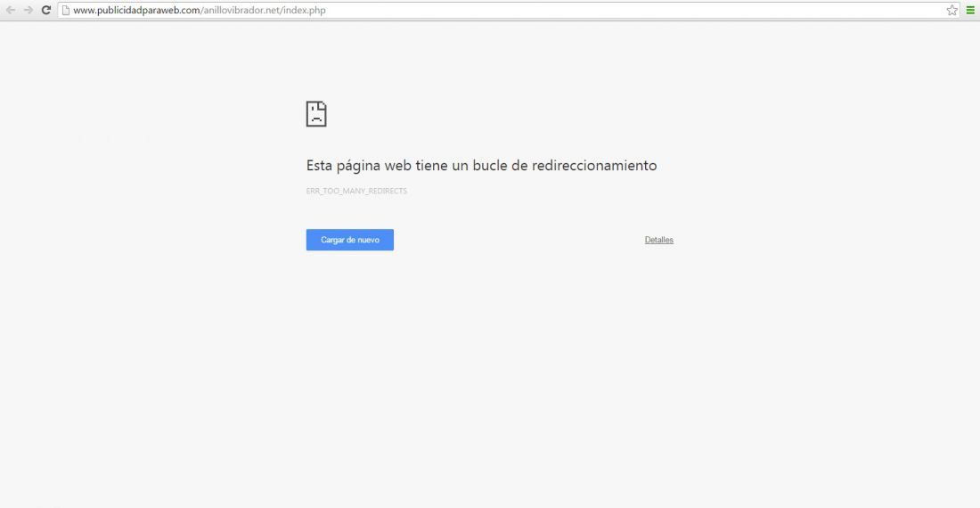Click the browser forward arrow
Image resolution: width=980 pixels, height=508 pixels.
coord(29,10)
